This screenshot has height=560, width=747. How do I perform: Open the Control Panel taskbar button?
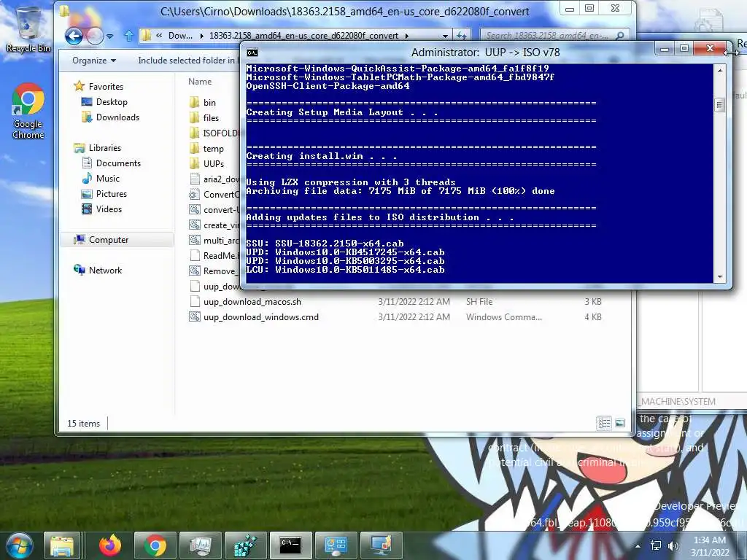pos(336,545)
